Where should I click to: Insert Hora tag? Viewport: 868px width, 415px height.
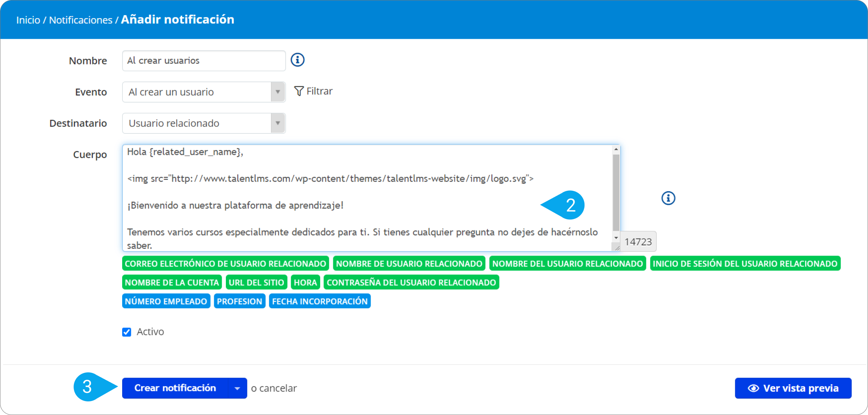[x=305, y=282]
